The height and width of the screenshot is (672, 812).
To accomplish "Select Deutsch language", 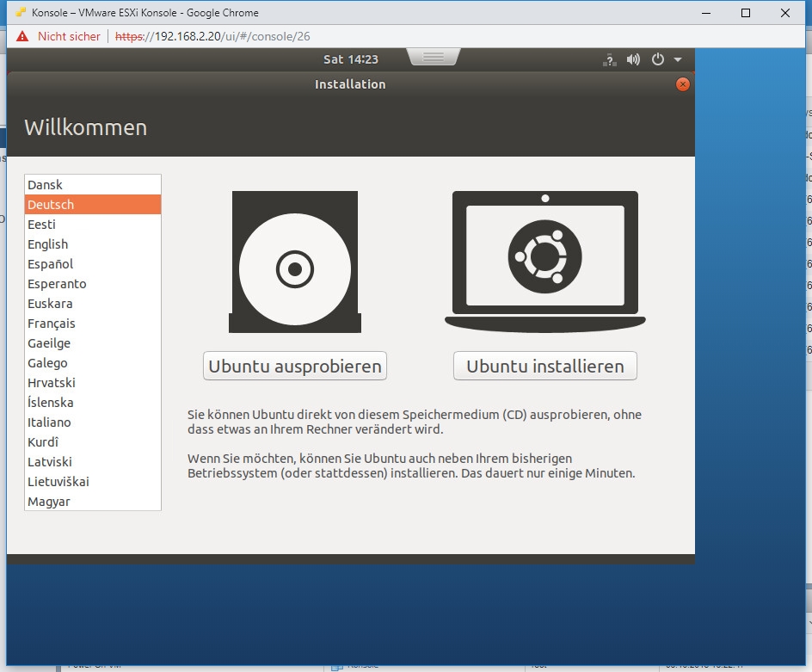I will click(x=93, y=205).
